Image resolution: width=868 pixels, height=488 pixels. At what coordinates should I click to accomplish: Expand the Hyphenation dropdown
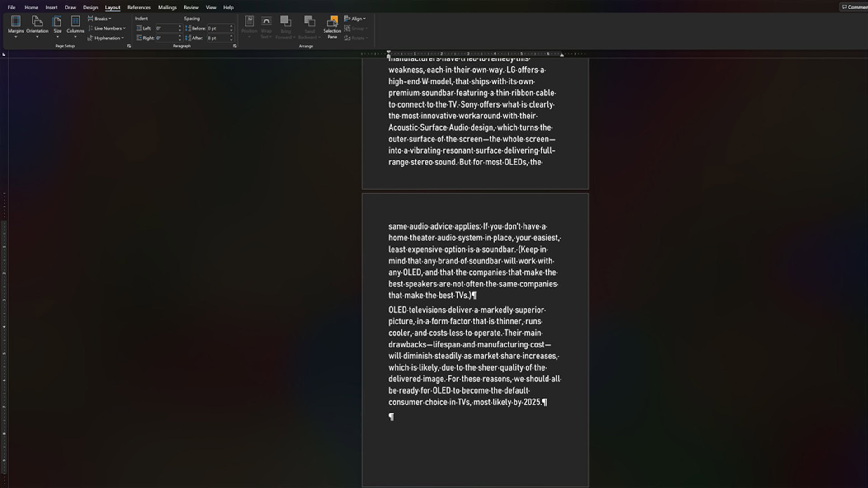click(107, 38)
